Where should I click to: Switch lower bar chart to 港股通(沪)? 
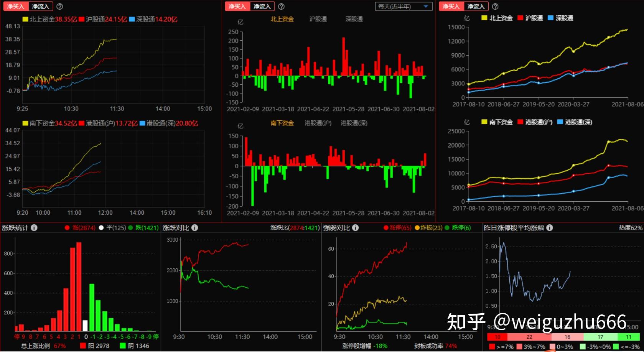[x=318, y=123]
